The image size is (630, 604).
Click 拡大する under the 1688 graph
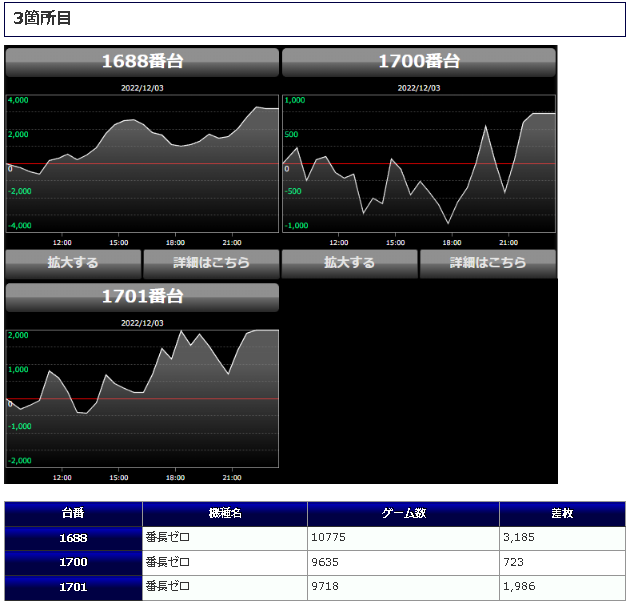73,263
